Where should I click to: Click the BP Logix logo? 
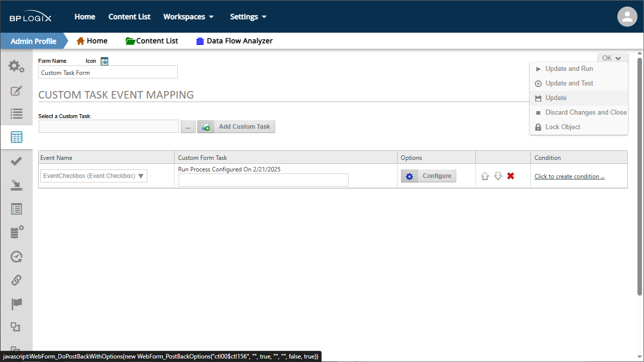[x=30, y=17]
